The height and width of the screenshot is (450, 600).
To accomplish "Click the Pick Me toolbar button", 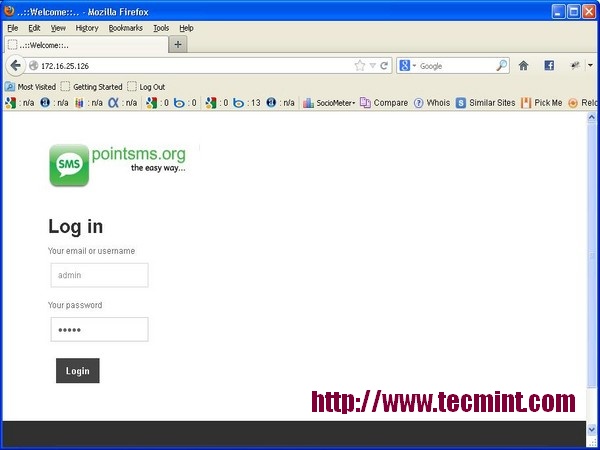I will [542, 103].
